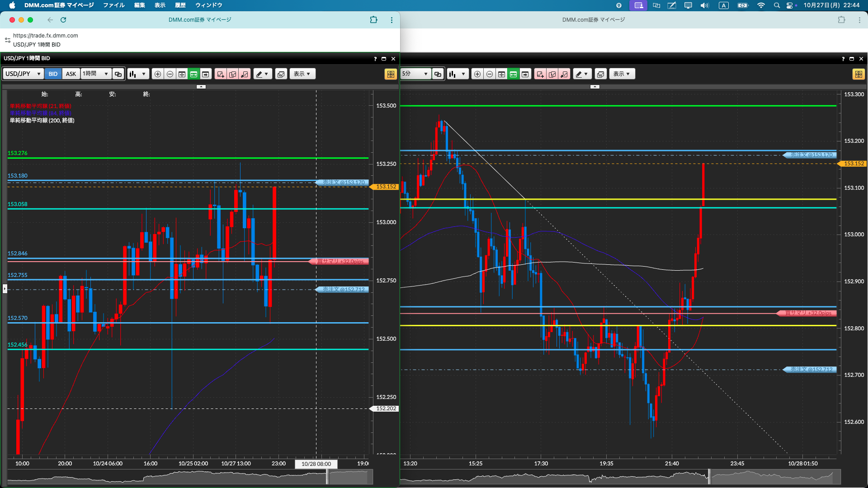
Task: Click zoom in icon on left chart
Action: tap(157, 74)
